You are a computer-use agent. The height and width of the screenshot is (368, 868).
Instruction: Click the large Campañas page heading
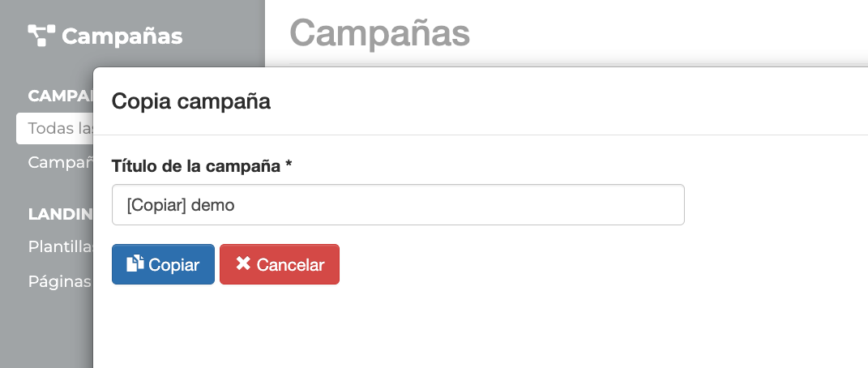(380, 33)
